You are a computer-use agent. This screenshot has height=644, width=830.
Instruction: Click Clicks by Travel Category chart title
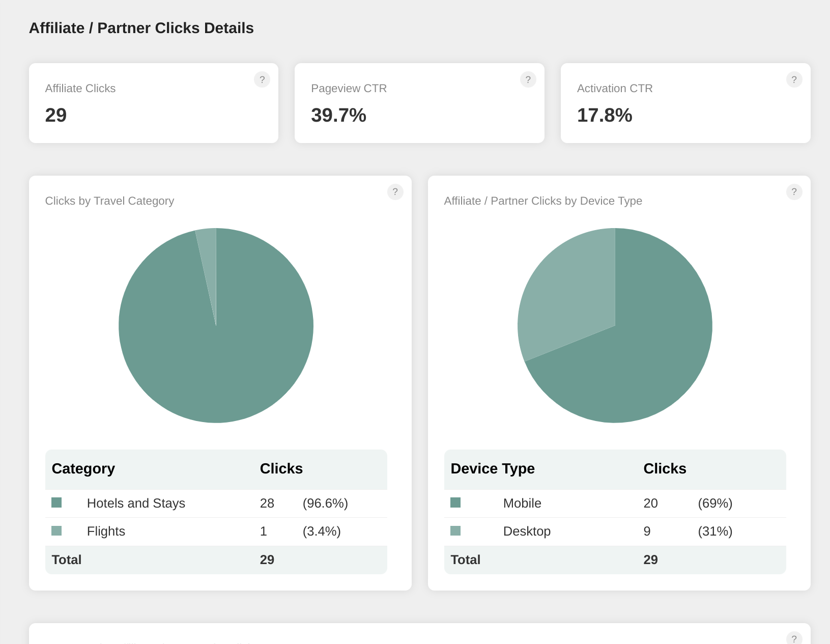click(109, 201)
